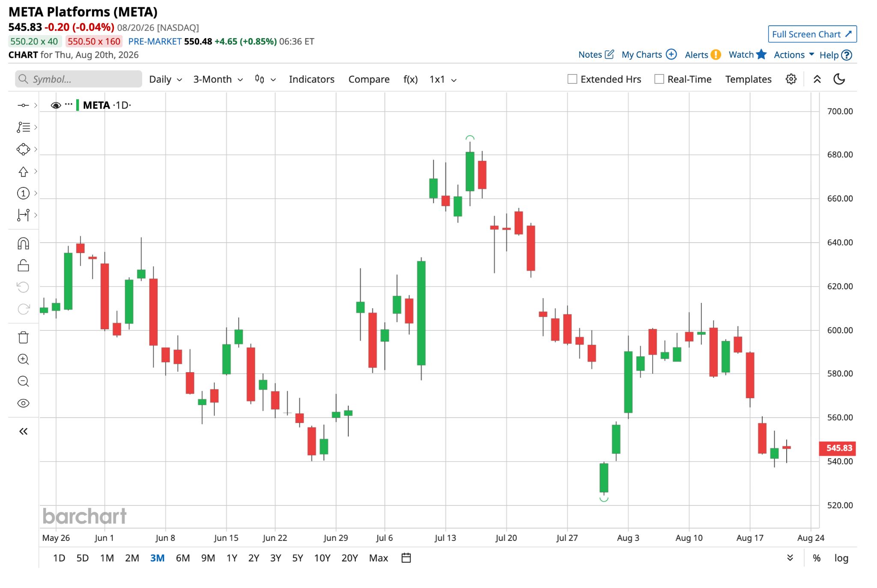Select the Max time range
877x588 pixels.
[x=379, y=558]
